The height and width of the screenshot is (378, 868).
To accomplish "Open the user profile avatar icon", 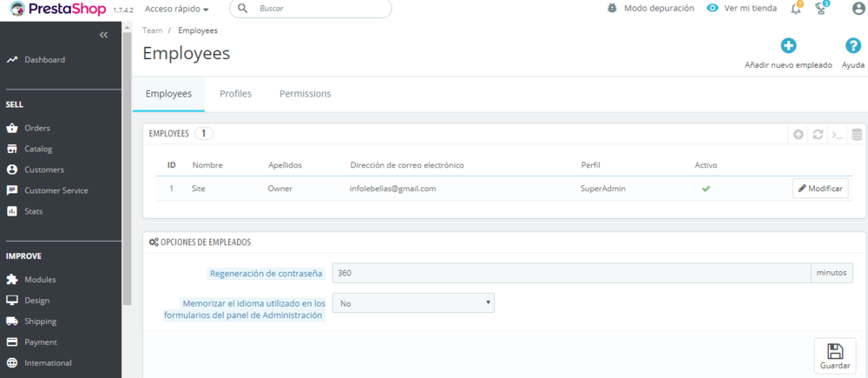I will pyautogui.click(x=858, y=9).
